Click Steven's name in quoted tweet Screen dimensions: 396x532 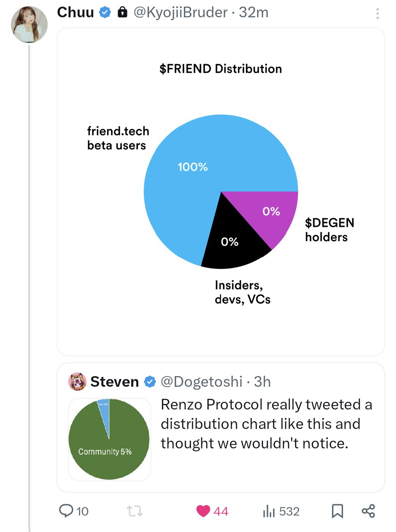tap(114, 382)
